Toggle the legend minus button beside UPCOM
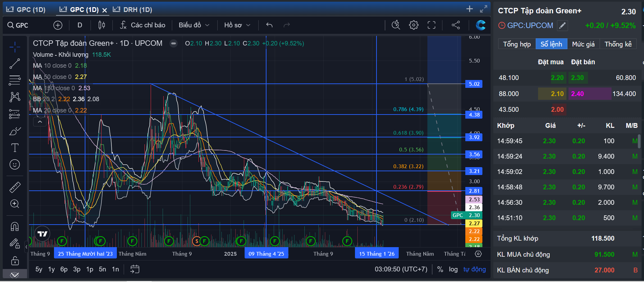This screenshot has height=282, width=644. [174, 43]
